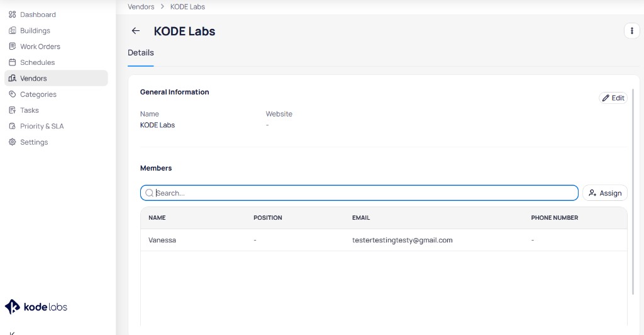Click the Members section heading
Screen dimensions: 644x335
[x=156, y=168]
